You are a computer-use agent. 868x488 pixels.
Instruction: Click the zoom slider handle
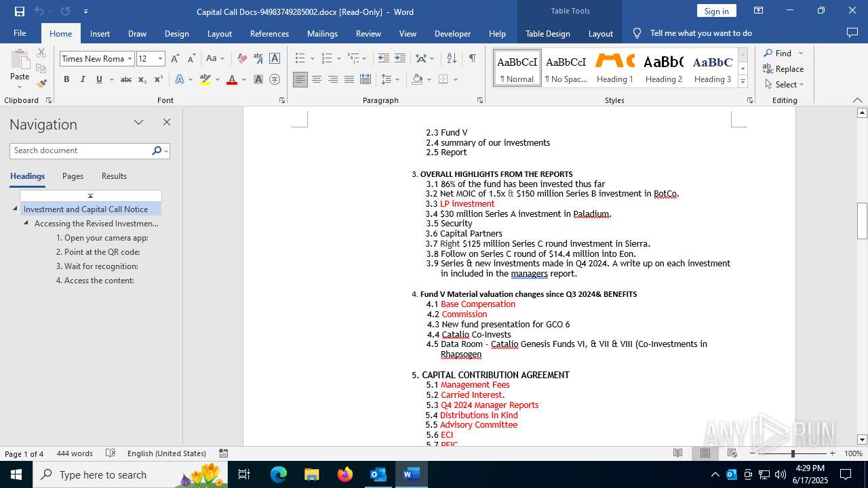pyautogui.click(x=793, y=453)
